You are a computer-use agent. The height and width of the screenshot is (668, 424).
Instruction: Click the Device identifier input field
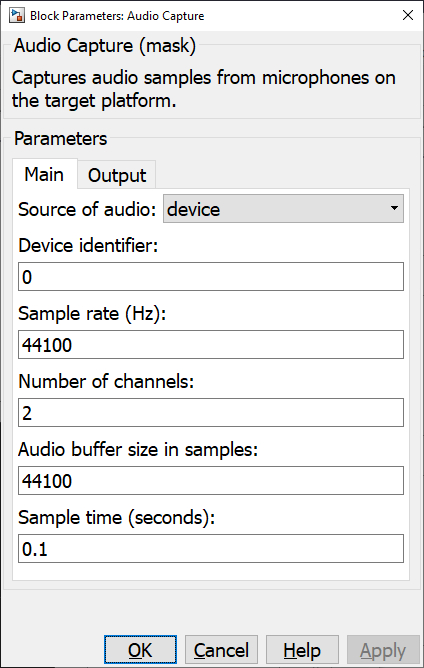point(211,277)
